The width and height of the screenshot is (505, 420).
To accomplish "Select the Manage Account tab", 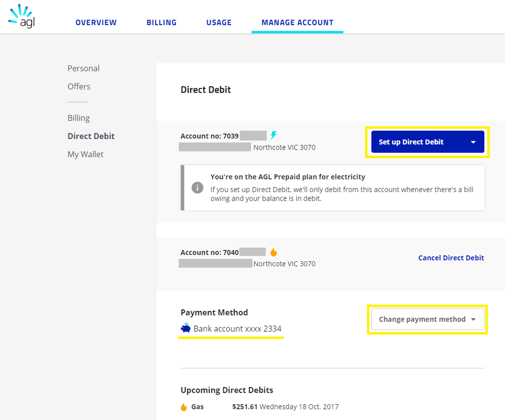I will [x=297, y=23].
